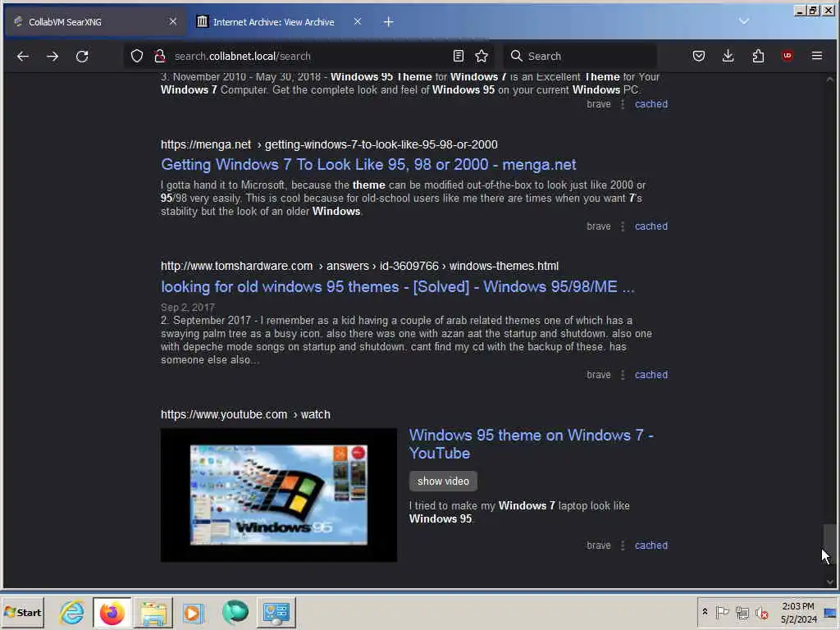The image size is (840, 630).
Task: Reload the current search page
Action: 82,57
